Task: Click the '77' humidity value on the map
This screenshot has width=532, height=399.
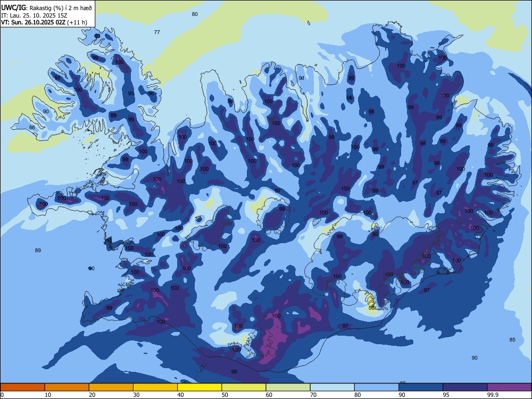Action: (x=157, y=32)
